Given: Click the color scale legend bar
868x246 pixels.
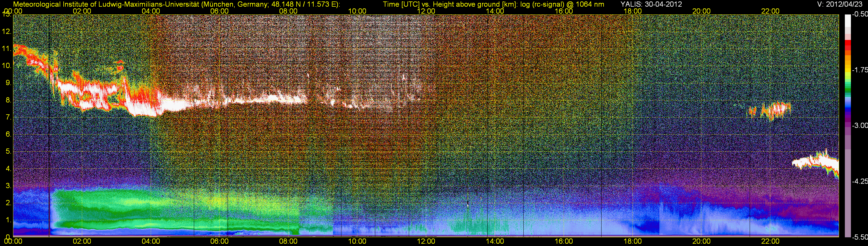Looking at the screenshot, I should tap(847, 126).
